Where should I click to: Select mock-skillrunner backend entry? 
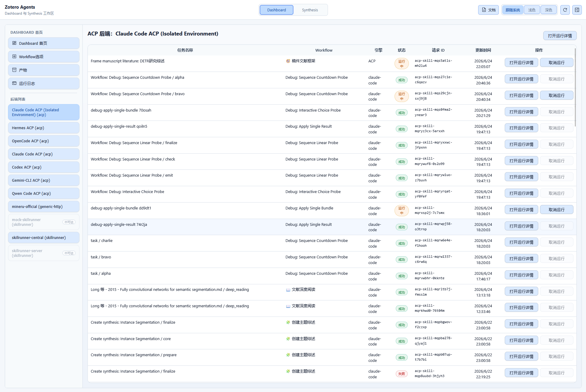(44, 222)
